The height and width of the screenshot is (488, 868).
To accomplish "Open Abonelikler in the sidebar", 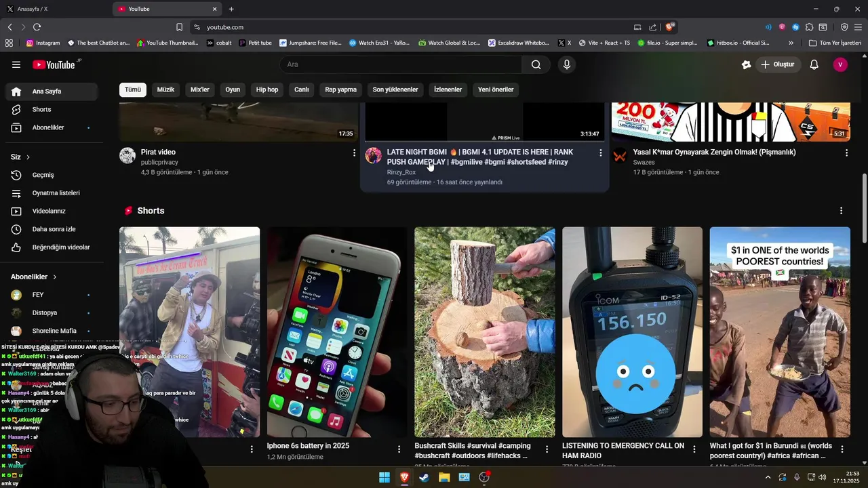I will 52,127.
